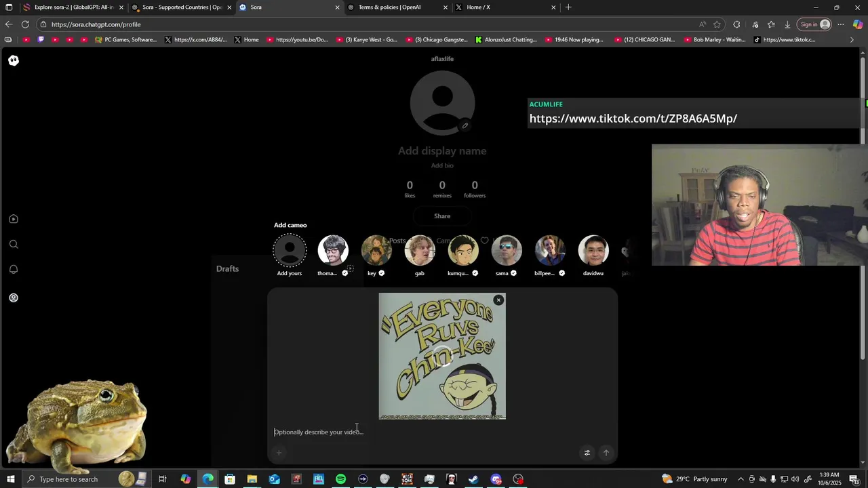Open a new browser tab
This screenshot has width=868, height=488.
pyautogui.click(x=568, y=7)
